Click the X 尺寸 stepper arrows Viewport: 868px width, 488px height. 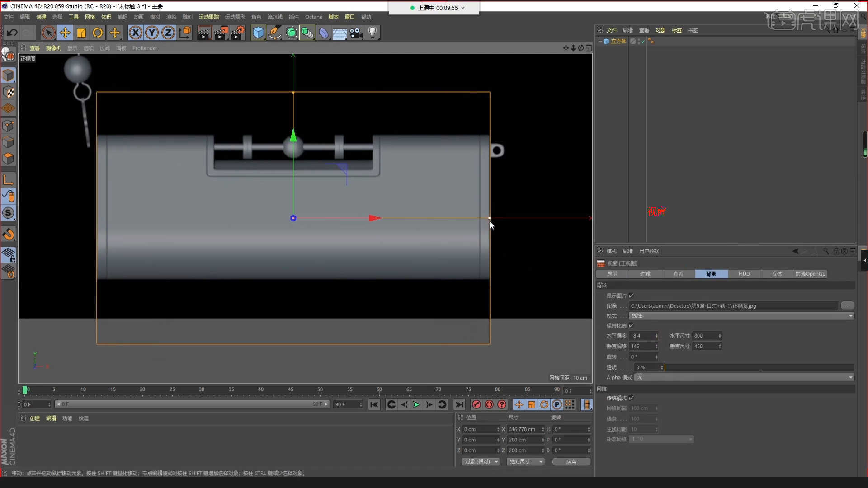543,429
